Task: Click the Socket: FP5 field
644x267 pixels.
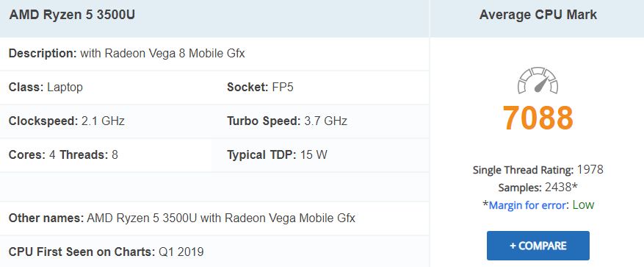Action: click(x=261, y=88)
